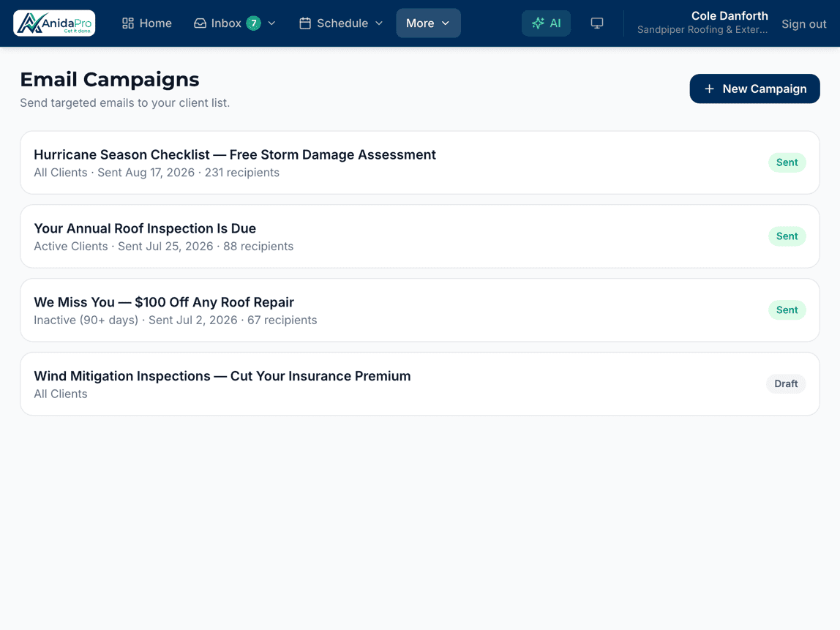Screen dimensions: 840x630
Task: Open Wind Mitigation Inspections draft campaign
Action: (x=419, y=383)
